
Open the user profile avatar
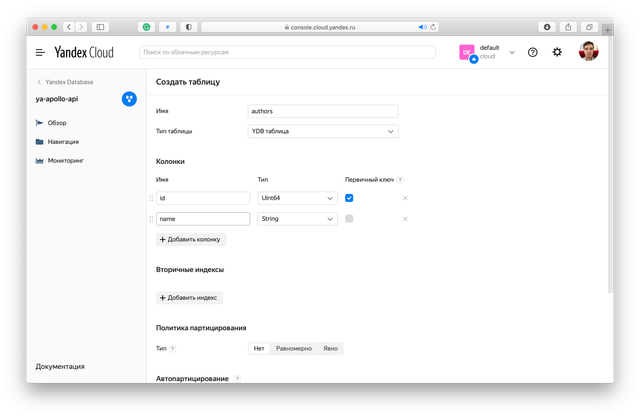click(588, 52)
